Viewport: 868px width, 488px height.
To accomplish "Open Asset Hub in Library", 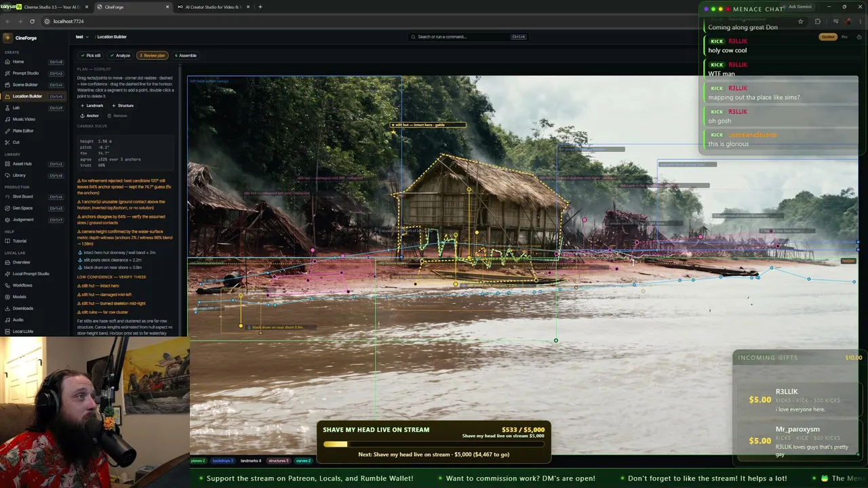I will pos(22,164).
